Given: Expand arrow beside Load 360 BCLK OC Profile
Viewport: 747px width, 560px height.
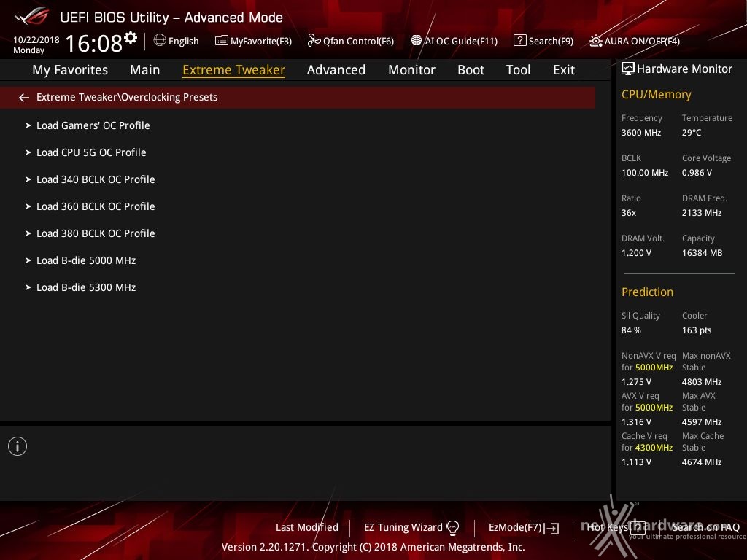Looking at the screenshot, I should click(x=28, y=206).
